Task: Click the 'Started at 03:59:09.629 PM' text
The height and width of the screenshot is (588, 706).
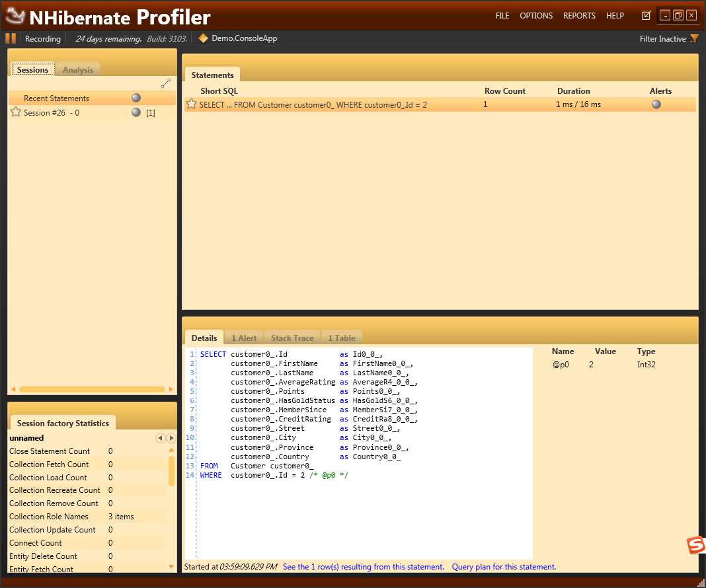Action: click(x=231, y=567)
